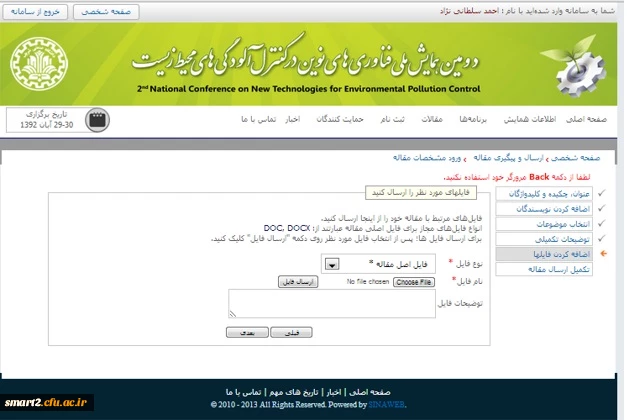Open the برنامه‌ها navigation menu item

click(471, 119)
